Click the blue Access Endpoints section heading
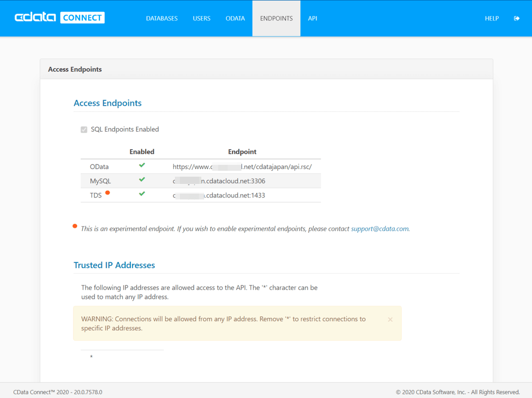This screenshot has height=398, width=532. point(107,103)
